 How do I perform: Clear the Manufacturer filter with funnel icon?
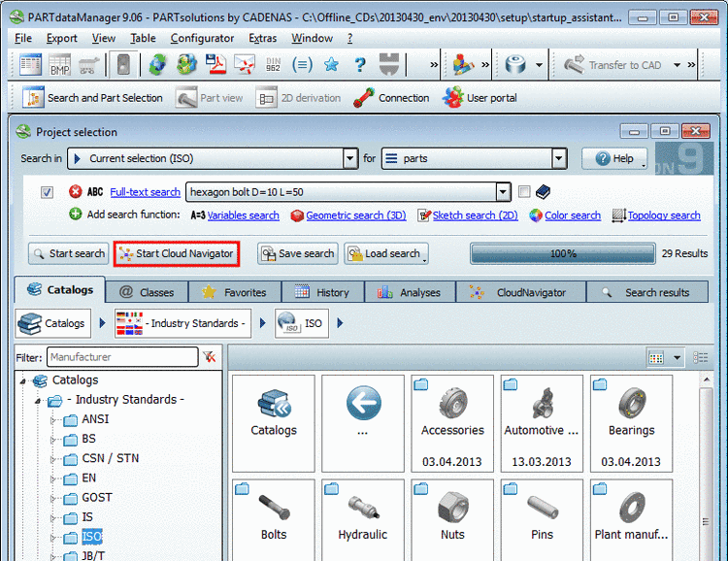pos(210,356)
